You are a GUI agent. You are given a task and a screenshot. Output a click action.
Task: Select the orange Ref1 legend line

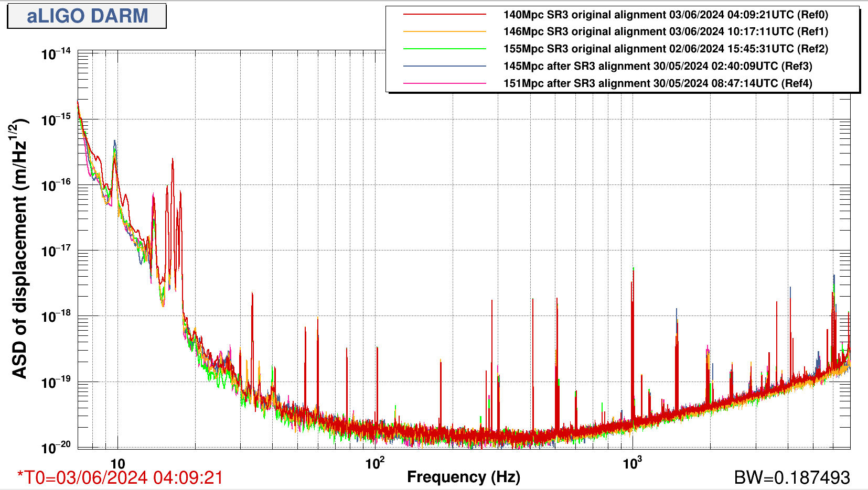(445, 32)
